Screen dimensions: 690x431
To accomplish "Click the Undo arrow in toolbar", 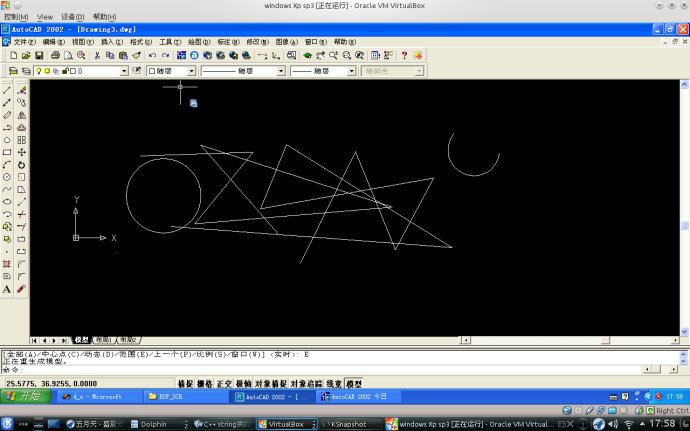I will pyautogui.click(x=152, y=55).
